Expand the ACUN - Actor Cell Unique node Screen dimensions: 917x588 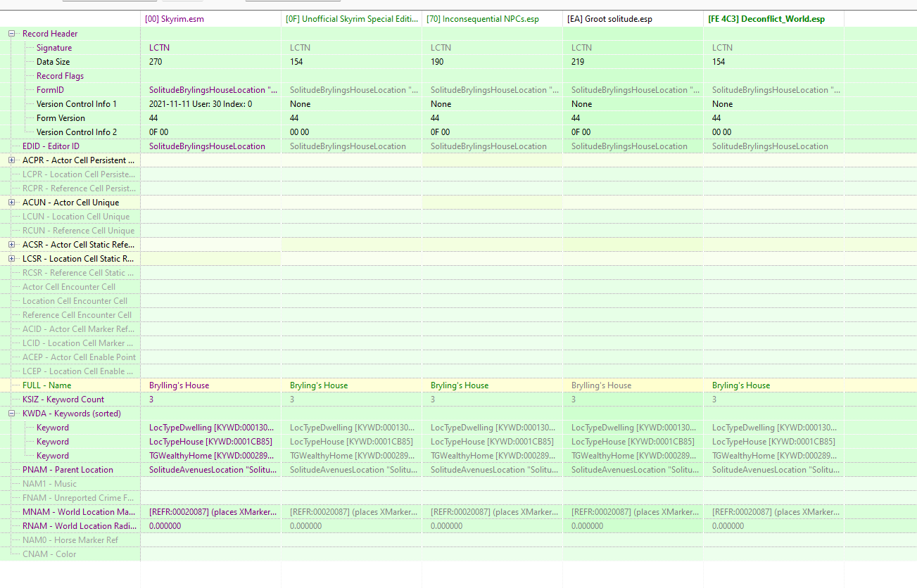11,203
